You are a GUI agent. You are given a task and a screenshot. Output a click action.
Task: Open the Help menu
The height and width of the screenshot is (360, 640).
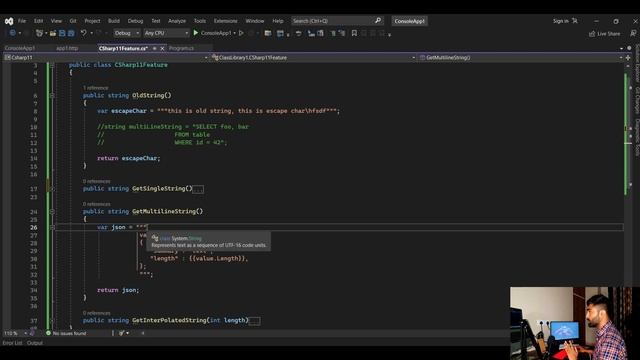click(x=278, y=21)
